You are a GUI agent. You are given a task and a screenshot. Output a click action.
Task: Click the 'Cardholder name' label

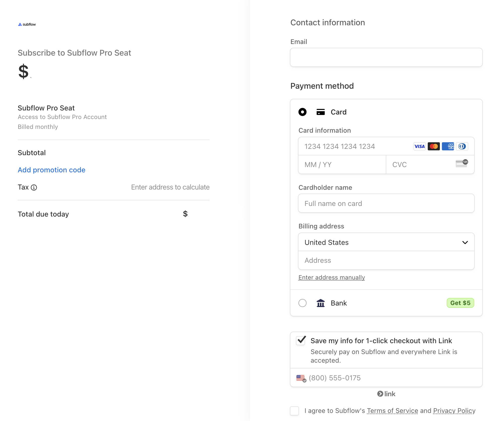[x=325, y=188]
